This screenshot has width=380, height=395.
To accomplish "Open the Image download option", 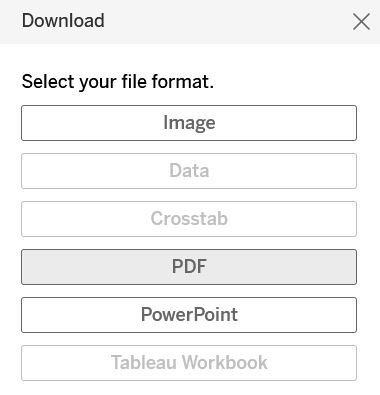I will coord(189,123).
